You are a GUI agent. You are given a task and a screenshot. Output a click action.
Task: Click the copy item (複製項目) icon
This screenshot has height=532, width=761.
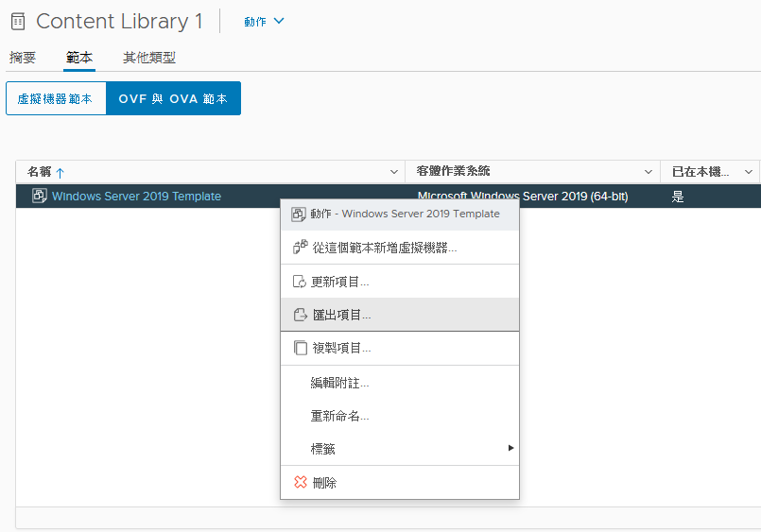301,348
